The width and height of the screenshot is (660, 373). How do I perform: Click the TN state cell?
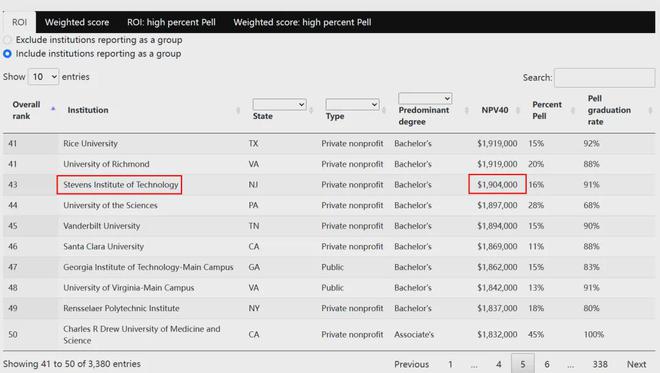[x=254, y=226]
